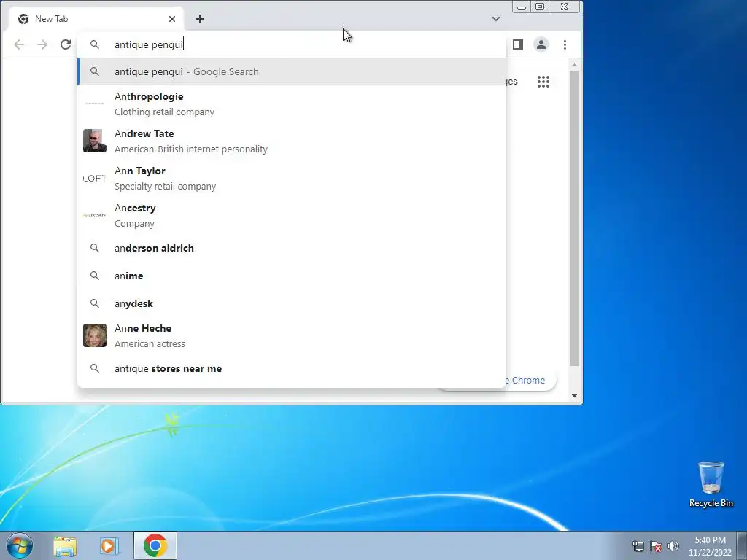This screenshot has height=560, width=747.
Task: Click the Show Desktop strip
Action: tap(742, 545)
